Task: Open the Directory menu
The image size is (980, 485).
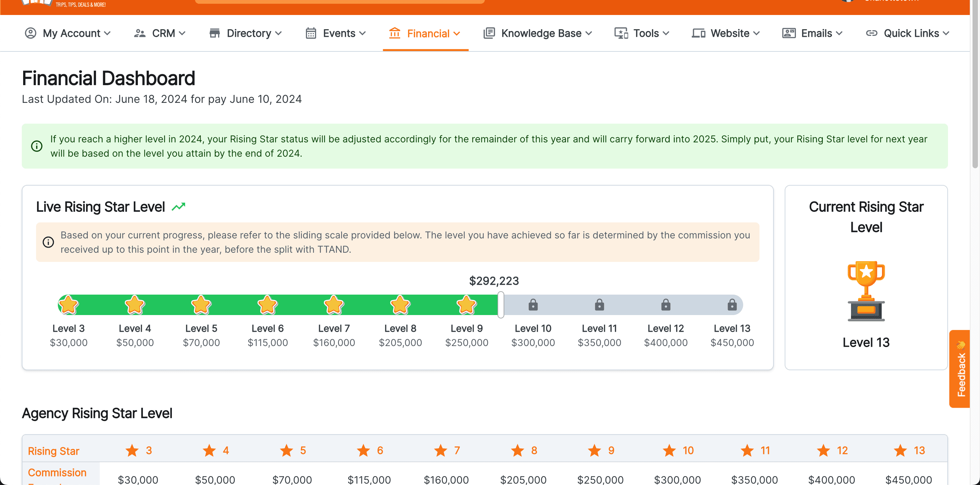Action: coord(249,33)
